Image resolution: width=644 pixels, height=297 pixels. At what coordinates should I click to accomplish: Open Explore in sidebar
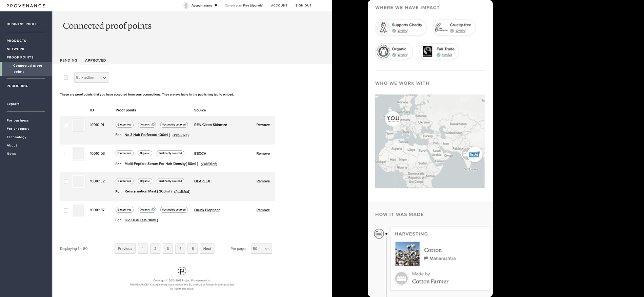point(13,104)
